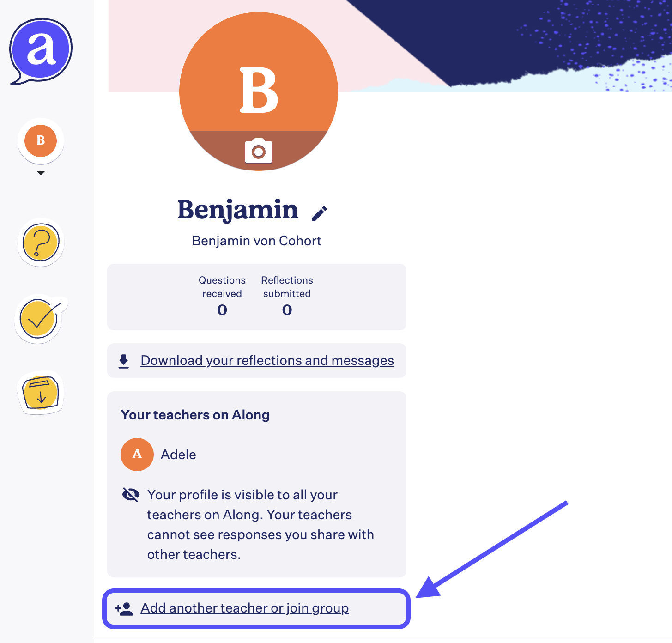Open the question mark sidebar icon
672x643 pixels.
[41, 242]
